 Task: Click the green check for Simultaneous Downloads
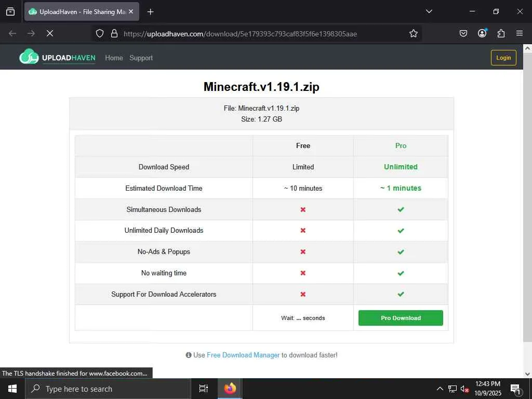[x=401, y=210]
